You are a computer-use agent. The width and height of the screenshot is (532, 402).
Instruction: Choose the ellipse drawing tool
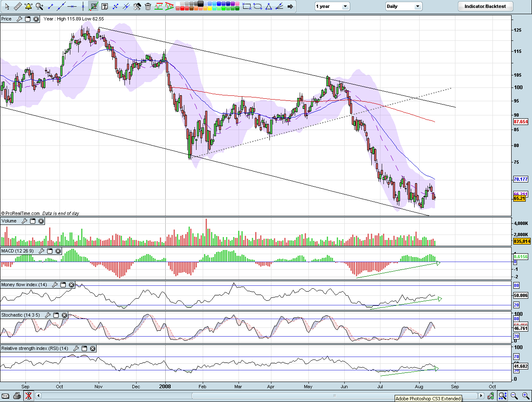pos(258,6)
